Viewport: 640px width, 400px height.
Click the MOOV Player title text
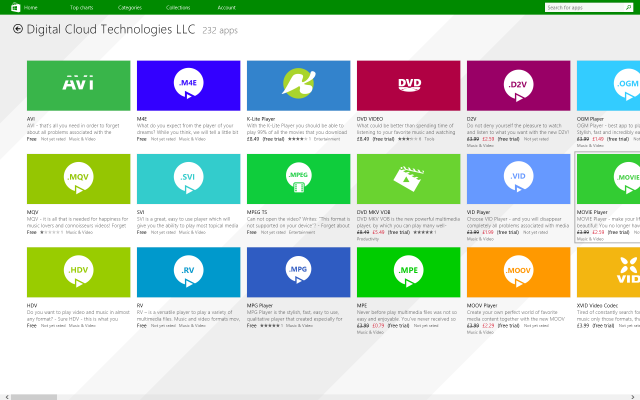click(x=482, y=305)
